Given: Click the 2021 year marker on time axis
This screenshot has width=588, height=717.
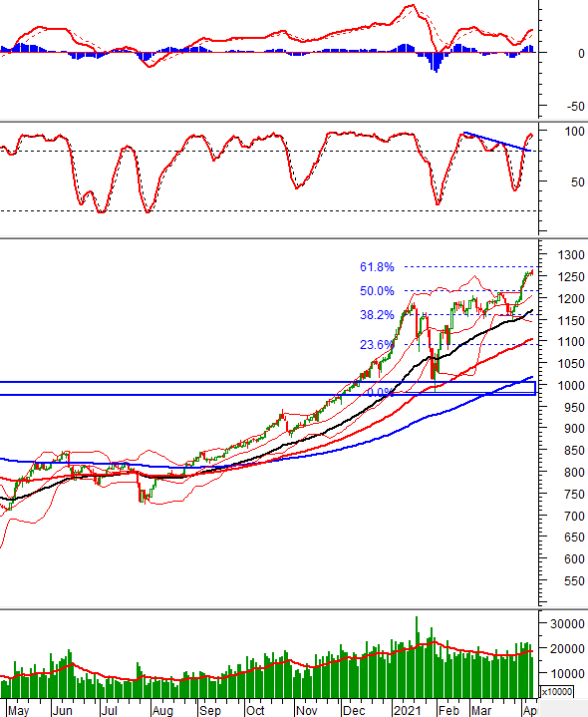Looking at the screenshot, I should click(x=407, y=710).
